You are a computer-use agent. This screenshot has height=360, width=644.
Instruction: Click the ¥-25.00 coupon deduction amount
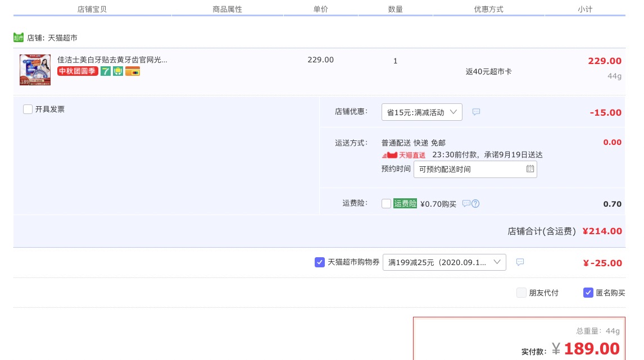click(x=602, y=263)
